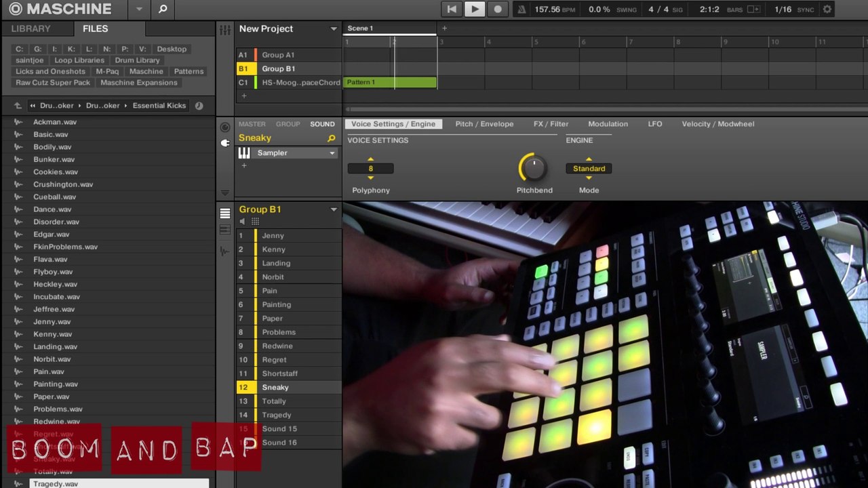Open the Maschine Expansions favorite
Screen dimensions: 868x488
coord(139,83)
